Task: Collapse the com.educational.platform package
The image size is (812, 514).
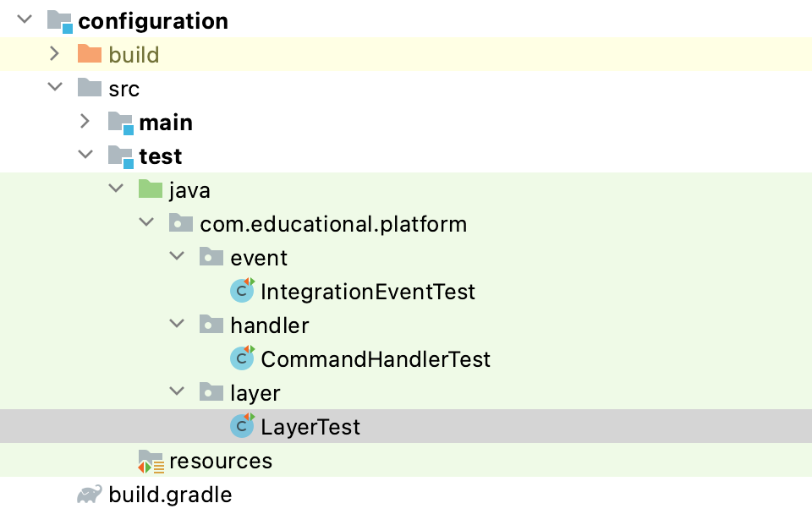Action: click(x=146, y=223)
